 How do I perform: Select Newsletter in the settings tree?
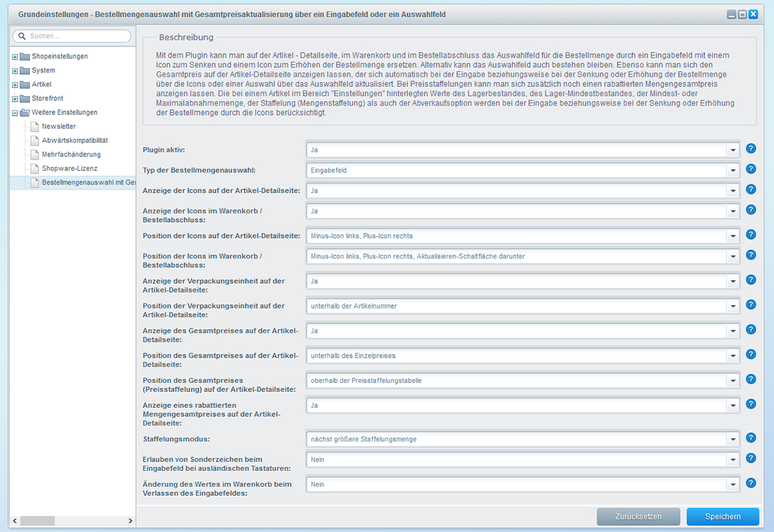pos(59,126)
